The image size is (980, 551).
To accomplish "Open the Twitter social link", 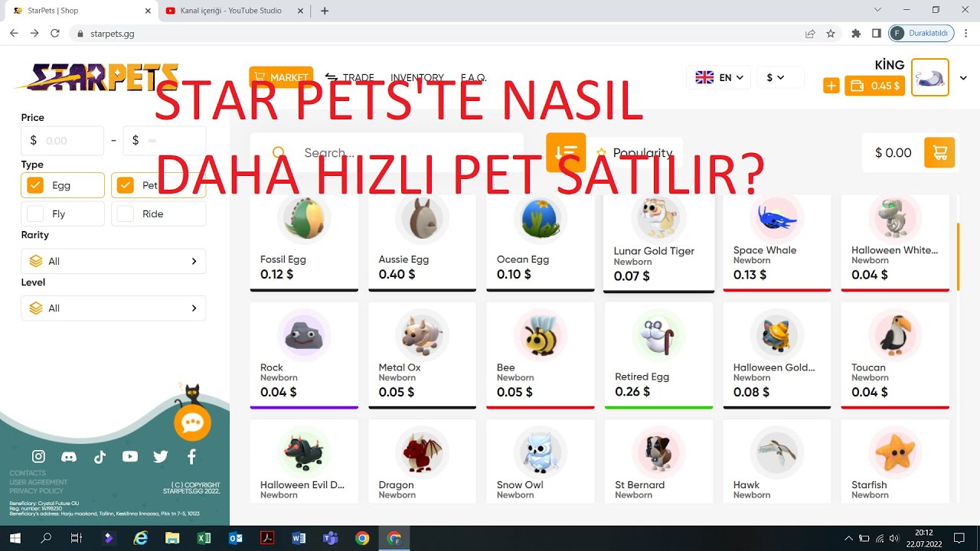I will tap(160, 457).
